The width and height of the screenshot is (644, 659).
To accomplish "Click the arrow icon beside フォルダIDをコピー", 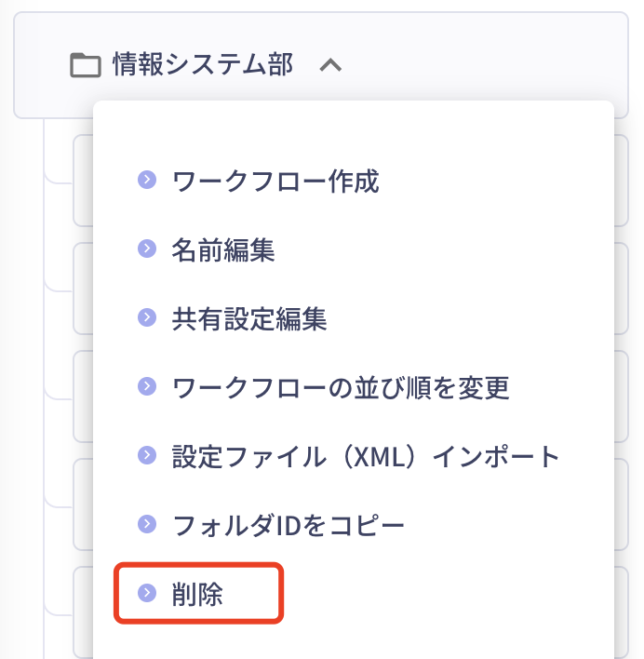I will coord(147,524).
